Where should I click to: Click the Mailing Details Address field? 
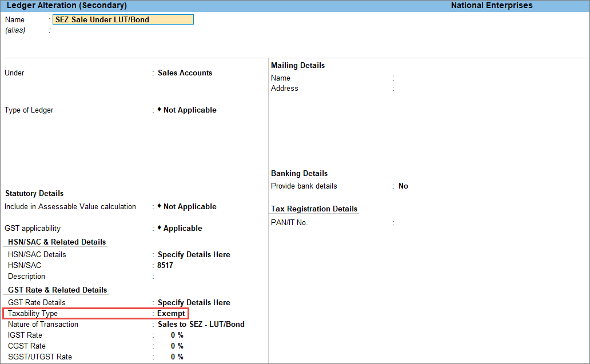(489, 89)
